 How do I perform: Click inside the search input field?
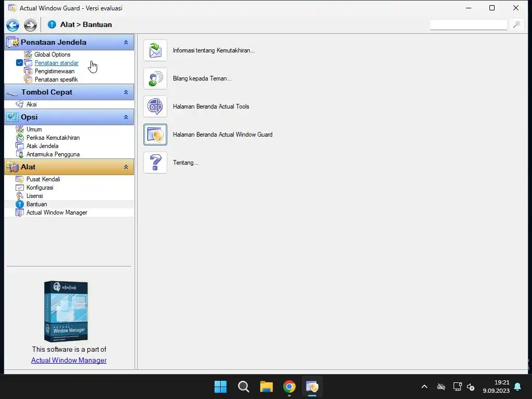pyautogui.click(x=468, y=25)
